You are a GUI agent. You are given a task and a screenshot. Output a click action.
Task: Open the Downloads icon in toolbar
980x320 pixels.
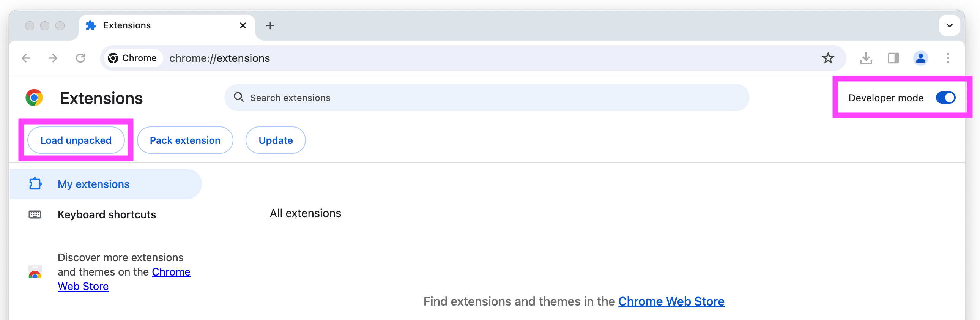click(866, 58)
